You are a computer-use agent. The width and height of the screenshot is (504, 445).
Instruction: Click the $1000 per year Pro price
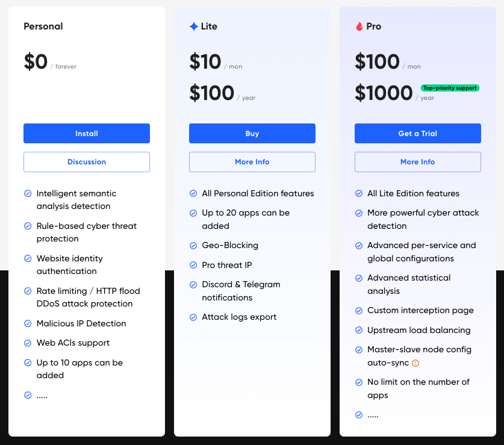(394, 93)
